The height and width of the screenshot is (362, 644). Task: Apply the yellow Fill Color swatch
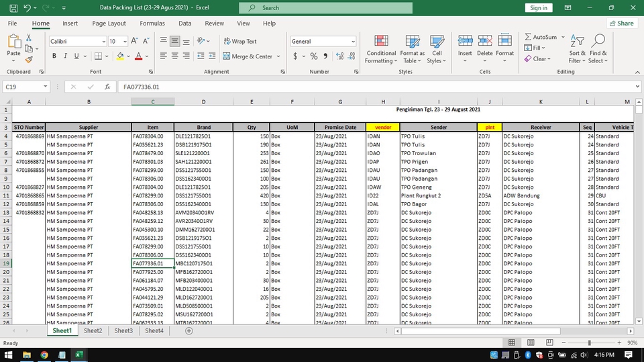[x=120, y=56]
